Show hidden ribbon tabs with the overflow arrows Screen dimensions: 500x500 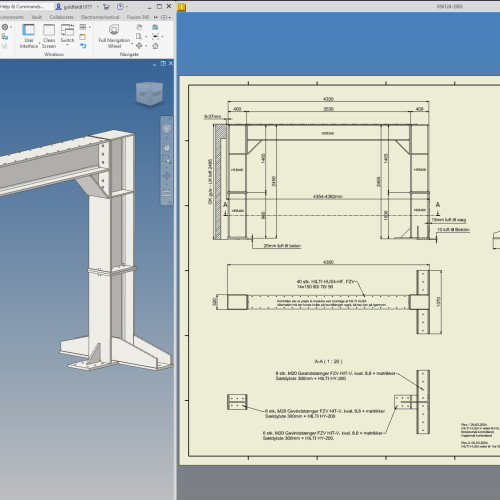coord(156,17)
